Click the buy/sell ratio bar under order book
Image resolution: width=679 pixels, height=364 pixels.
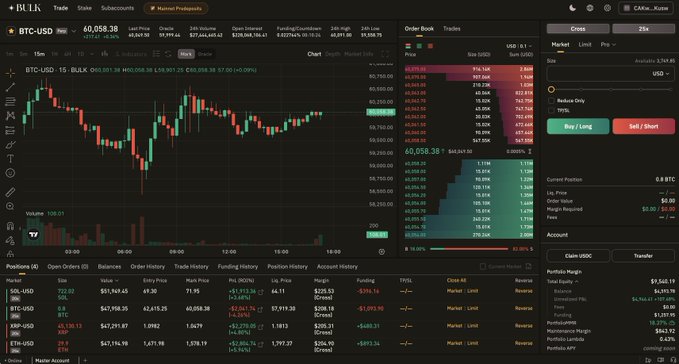[x=469, y=249]
